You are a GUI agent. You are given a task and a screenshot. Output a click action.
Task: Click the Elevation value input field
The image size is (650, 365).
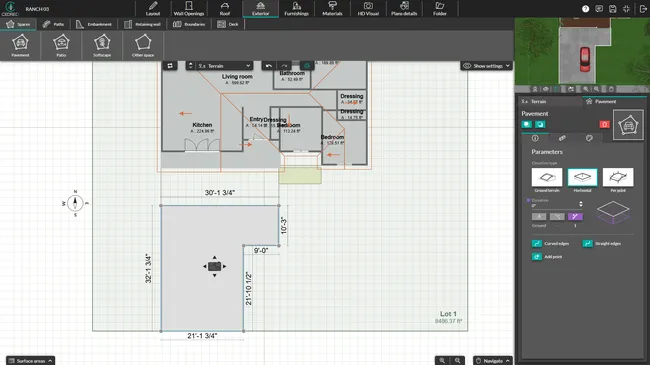tap(554, 205)
